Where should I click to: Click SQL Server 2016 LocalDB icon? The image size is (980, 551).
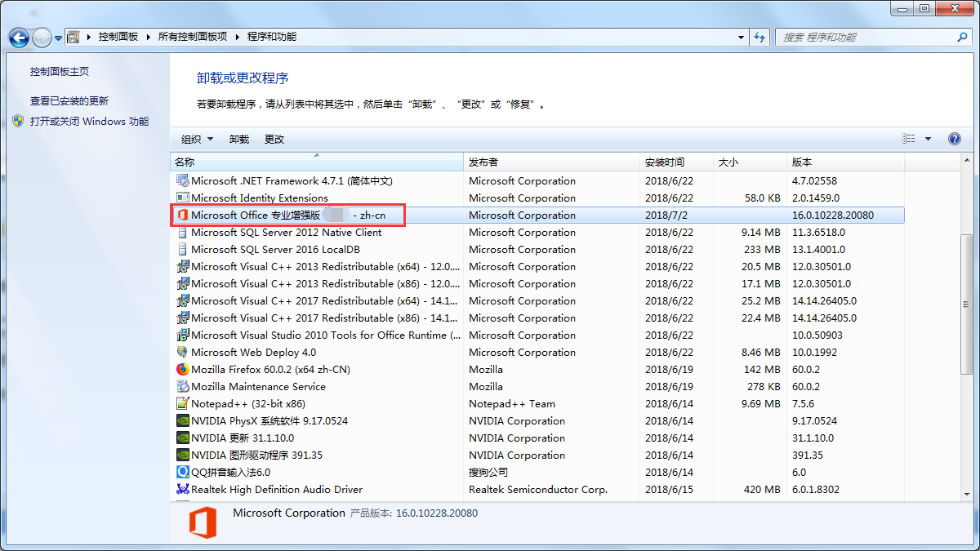click(183, 250)
